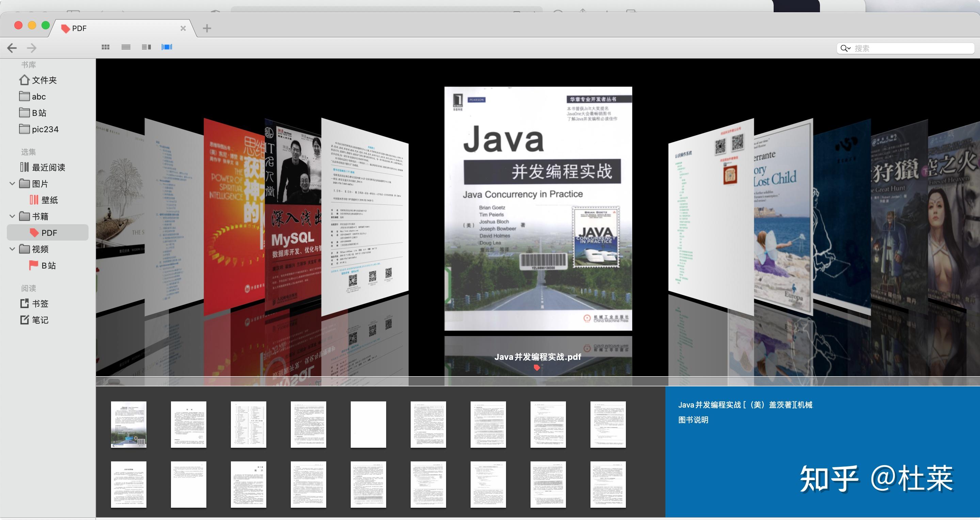
Task: Go back with the left arrow
Action: point(12,48)
